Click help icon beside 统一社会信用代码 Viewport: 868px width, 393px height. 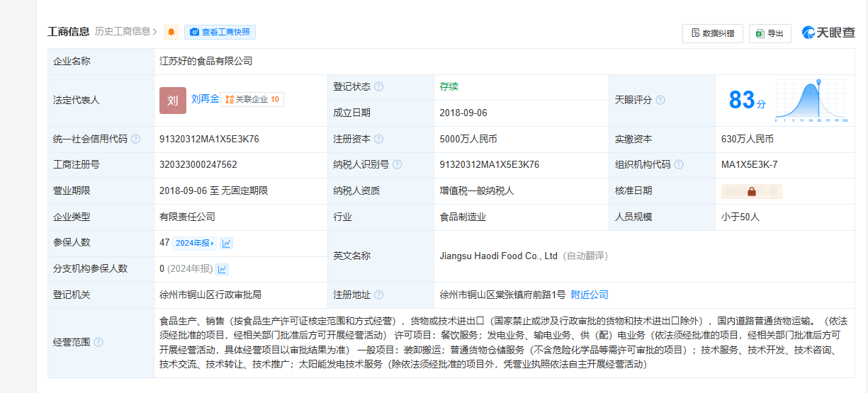135,139
